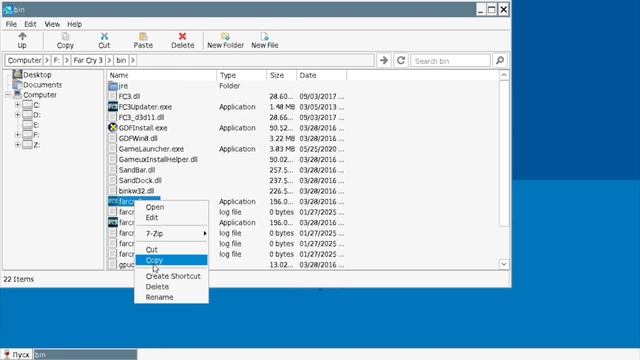Image resolution: width=640 pixels, height=360 pixels.
Task: Click the search magnifier icon
Action: pos(500,60)
